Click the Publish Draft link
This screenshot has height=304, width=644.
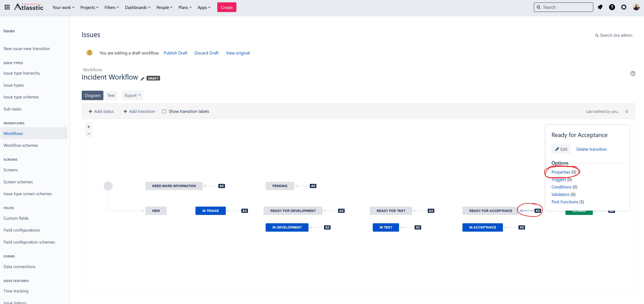tap(175, 53)
